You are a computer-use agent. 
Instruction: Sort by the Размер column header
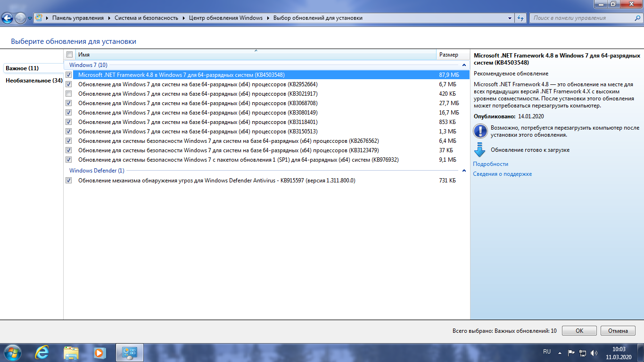(453, 55)
